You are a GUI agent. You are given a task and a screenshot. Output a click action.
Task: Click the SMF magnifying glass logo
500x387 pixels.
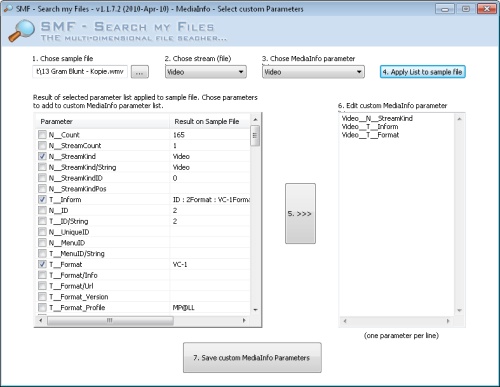[21, 31]
